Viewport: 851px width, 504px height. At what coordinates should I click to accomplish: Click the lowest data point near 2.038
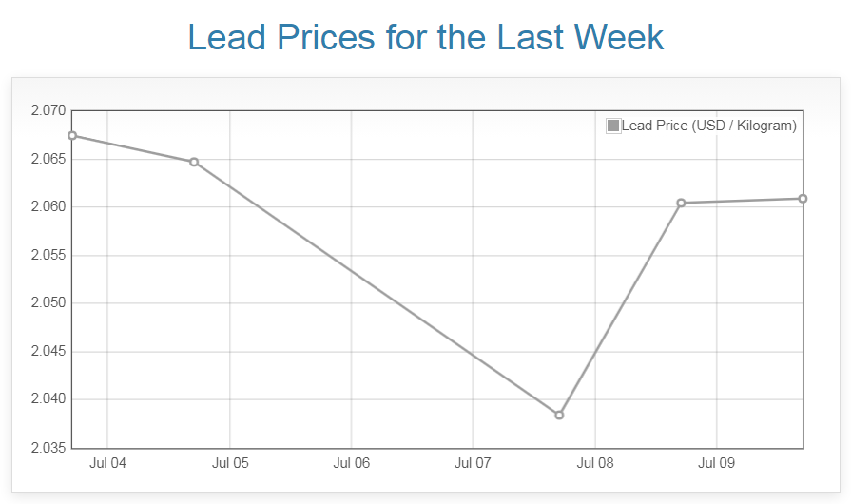[559, 415]
